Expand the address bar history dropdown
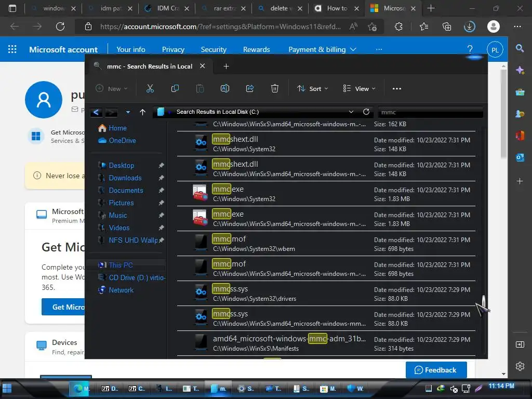 coord(351,112)
